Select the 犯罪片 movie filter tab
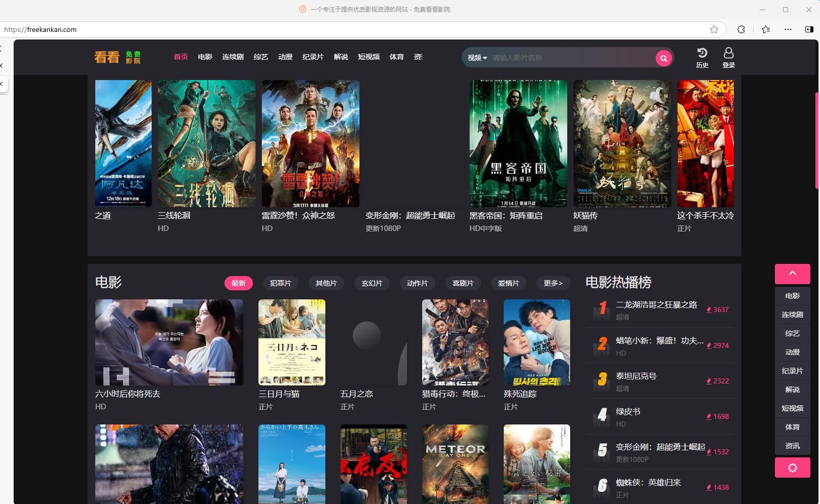Viewport: 820px width, 504px height. click(281, 283)
